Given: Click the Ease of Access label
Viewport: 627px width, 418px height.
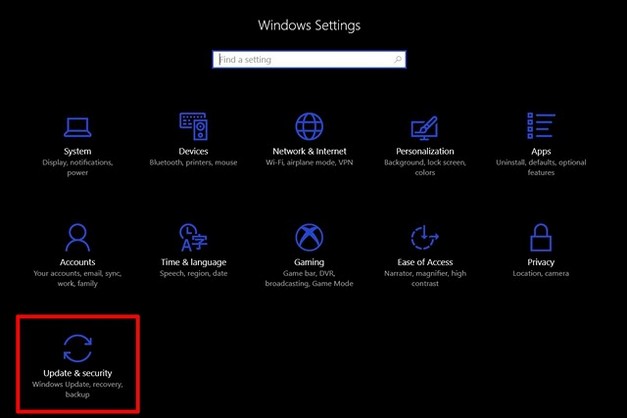Looking at the screenshot, I should pos(425,262).
